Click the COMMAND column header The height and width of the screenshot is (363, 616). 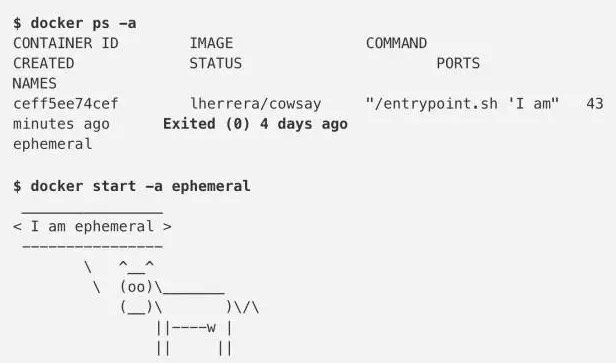tap(396, 43)
